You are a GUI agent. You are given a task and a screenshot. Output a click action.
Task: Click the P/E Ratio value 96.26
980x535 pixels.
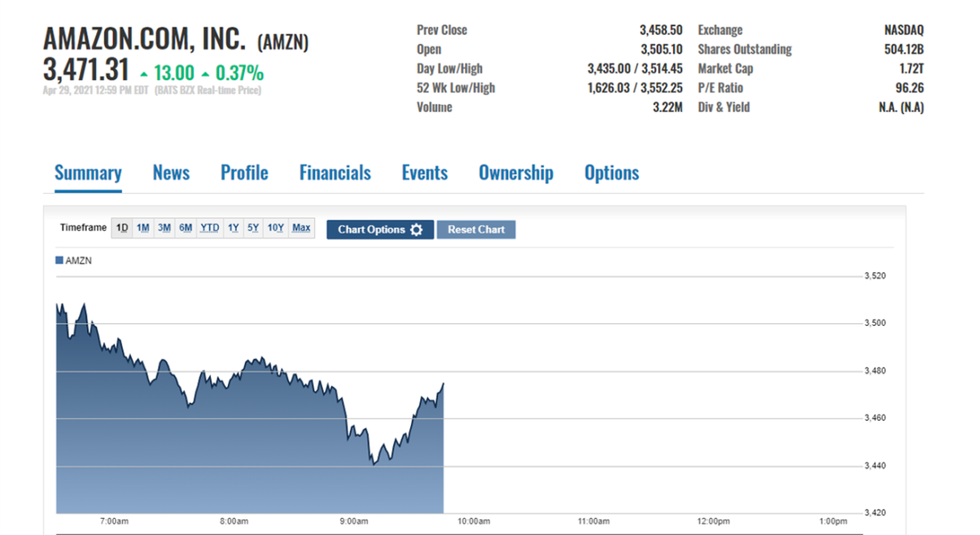[x=910, y=87]
